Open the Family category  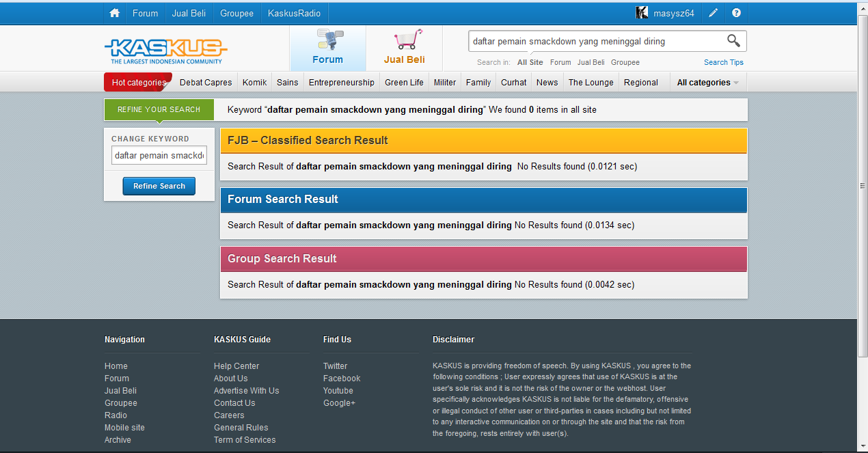pyautogui.click(x=478, y=83)
